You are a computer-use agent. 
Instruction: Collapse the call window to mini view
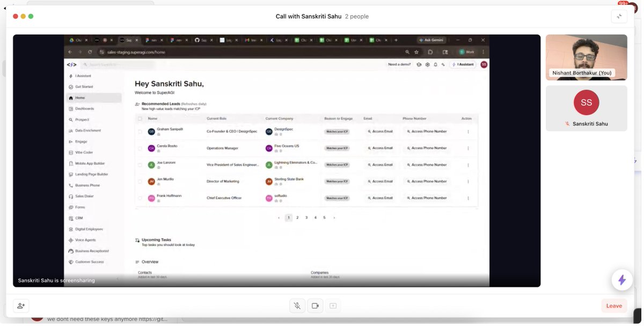619,17
